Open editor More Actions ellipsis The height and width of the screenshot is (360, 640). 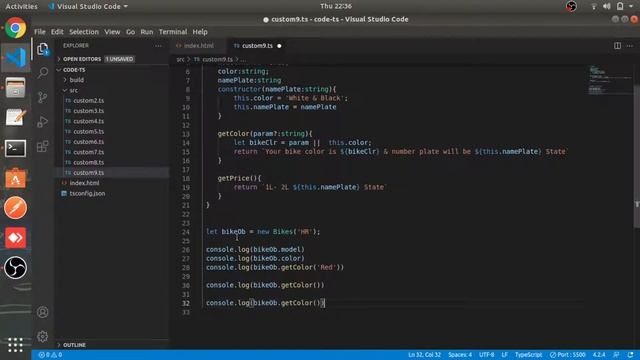point(630,46)
